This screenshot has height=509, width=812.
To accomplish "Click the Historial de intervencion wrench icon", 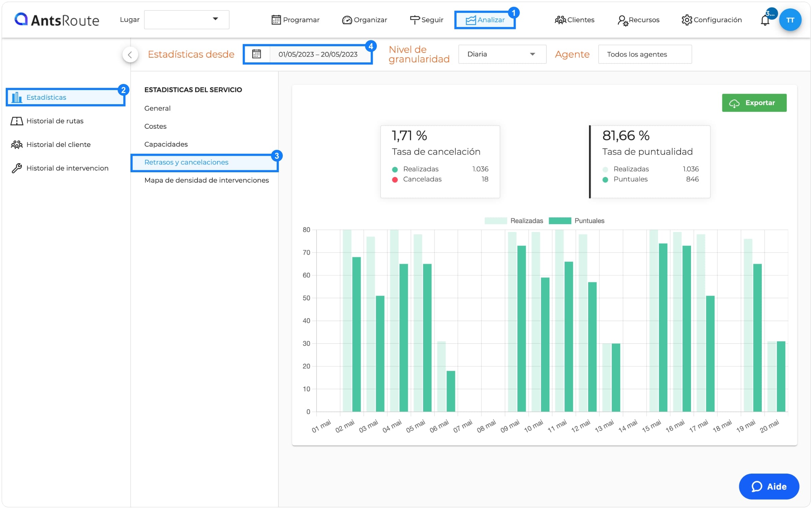I will click(x=17, y=168).
